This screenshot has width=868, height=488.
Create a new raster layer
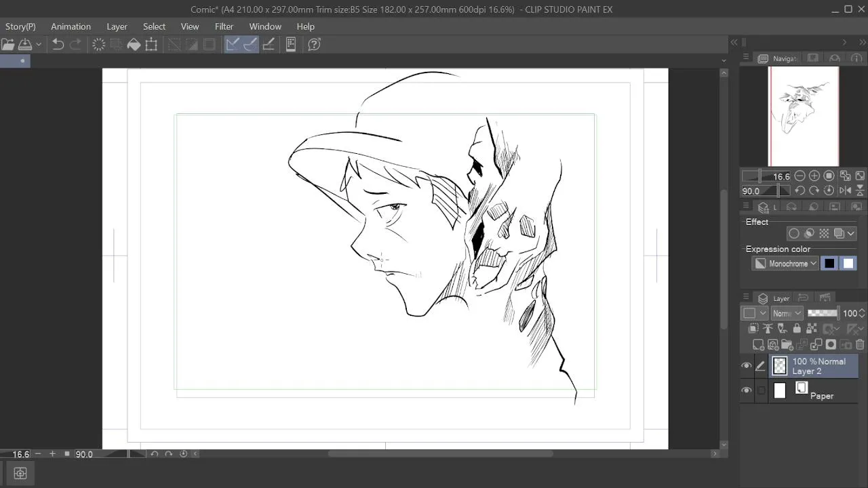(758, 345)
